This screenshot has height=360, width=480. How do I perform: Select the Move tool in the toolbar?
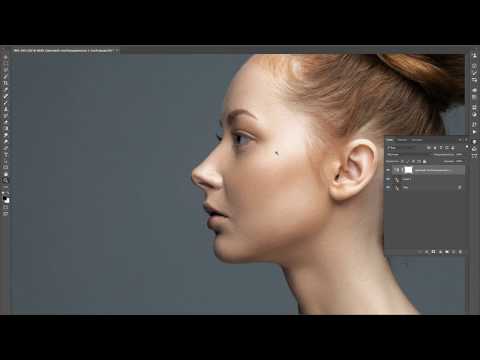[6, 58]
